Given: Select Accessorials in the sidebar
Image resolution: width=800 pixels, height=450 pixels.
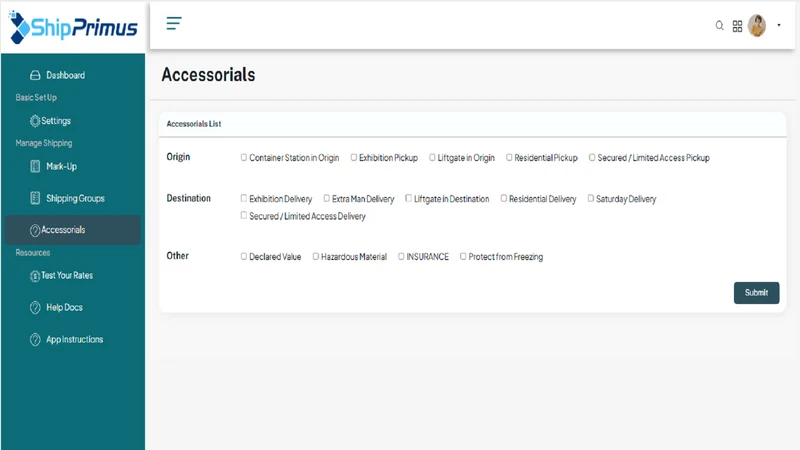Looking at the screenshot, I should [x=72, y=230].
